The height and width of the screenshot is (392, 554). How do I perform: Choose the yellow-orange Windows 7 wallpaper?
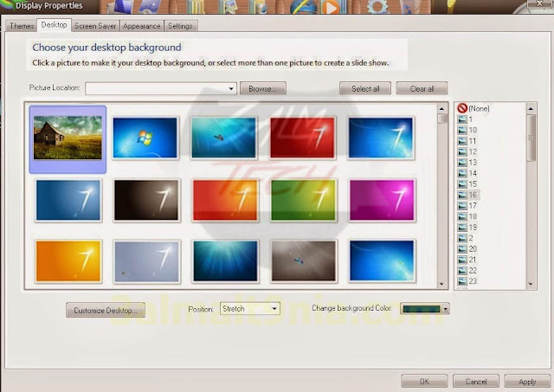coord(68,261)
